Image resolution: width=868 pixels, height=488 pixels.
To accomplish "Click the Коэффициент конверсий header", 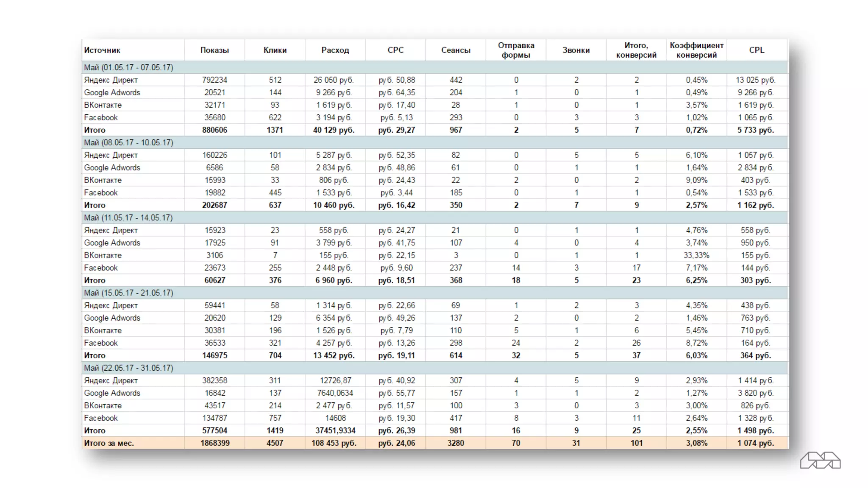I will pos(696,50).
